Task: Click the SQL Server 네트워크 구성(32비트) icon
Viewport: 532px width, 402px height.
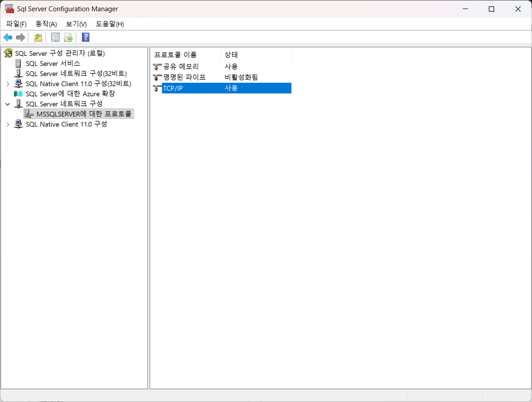Action: (18, 74)
